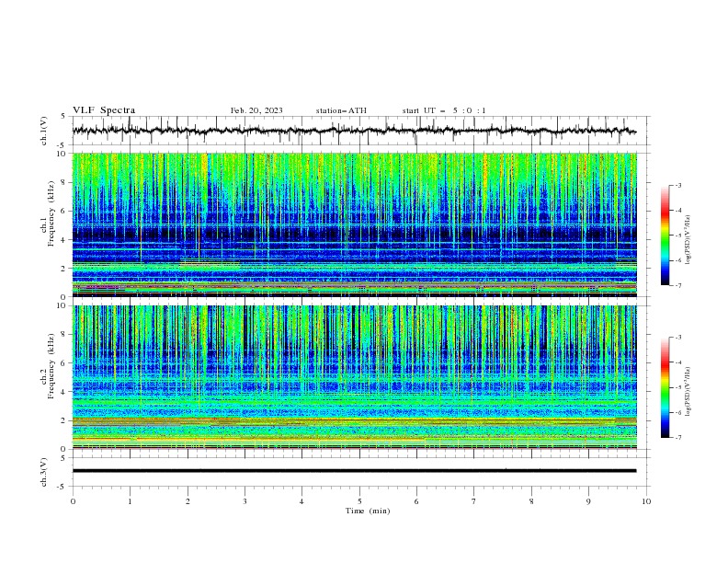Click the 'ch.1(V)' waveform axis label
The height and width of the screenshot is (563, 728).
[x=44, y=131]
